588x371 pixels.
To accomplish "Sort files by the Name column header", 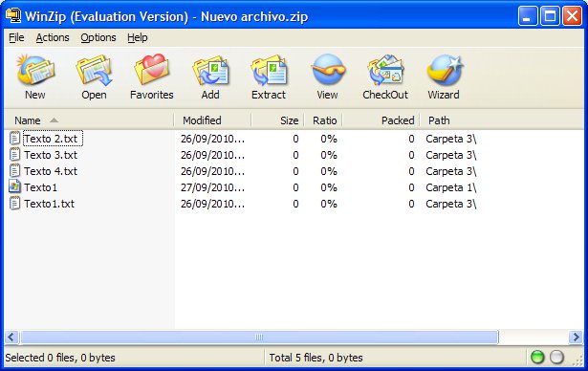I will click(x=89, y=120).
